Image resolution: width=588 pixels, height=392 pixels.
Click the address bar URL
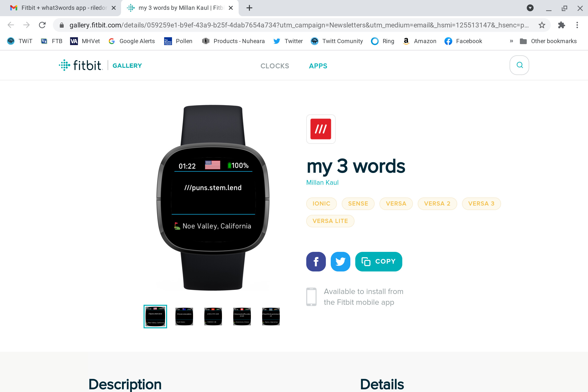tap(299, 25)
